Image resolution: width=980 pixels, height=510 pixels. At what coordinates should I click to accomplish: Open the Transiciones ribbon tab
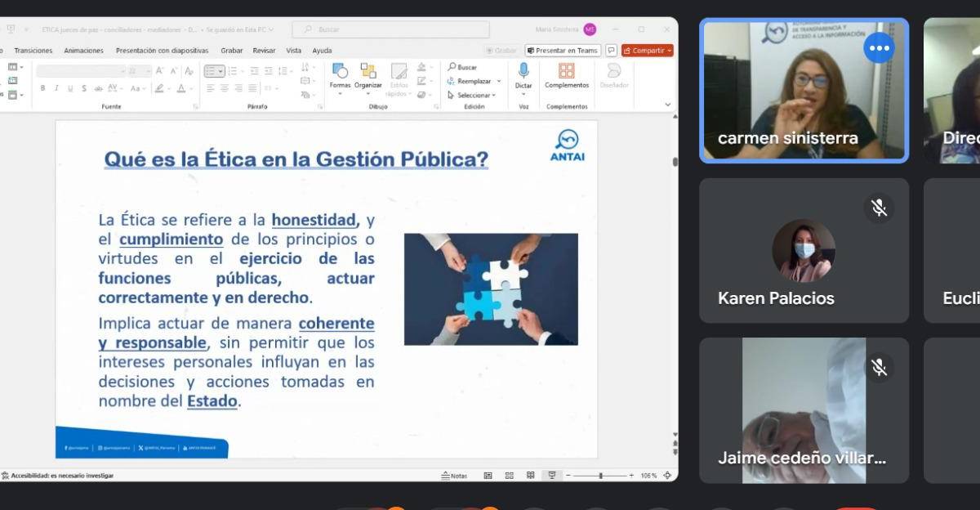pos(33,51)
